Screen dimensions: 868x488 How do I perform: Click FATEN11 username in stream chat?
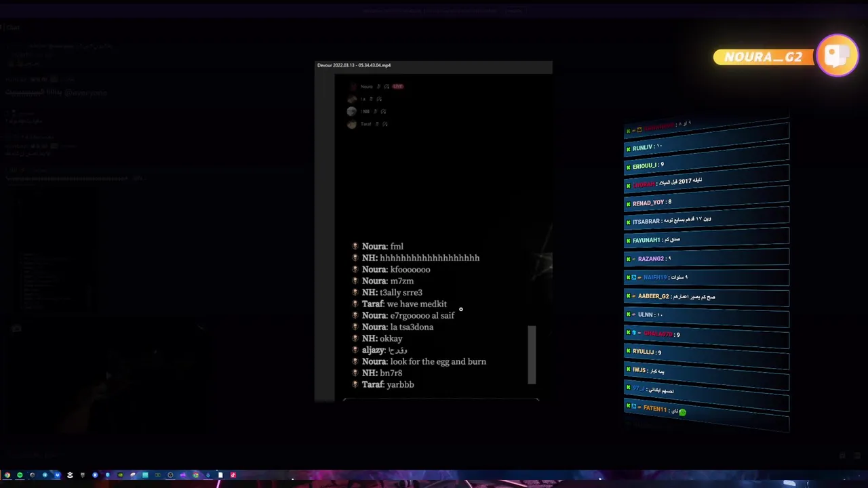pos(655,409)
